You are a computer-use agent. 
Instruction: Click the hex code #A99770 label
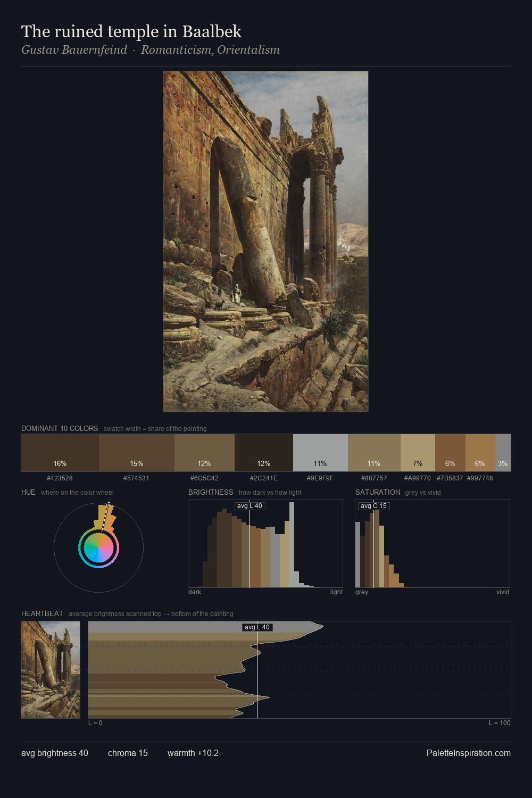418,478
